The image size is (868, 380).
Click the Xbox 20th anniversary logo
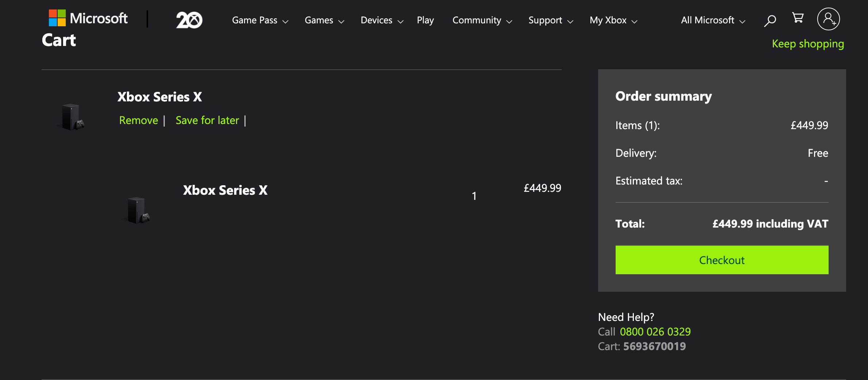point(189,20)
